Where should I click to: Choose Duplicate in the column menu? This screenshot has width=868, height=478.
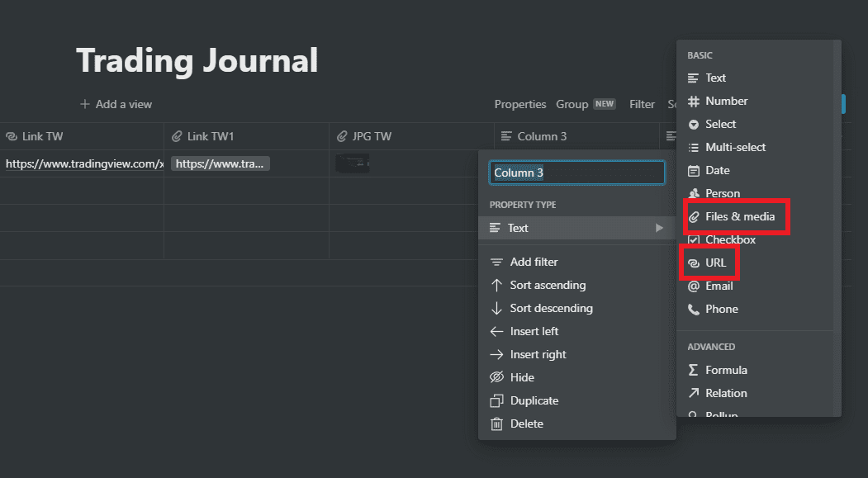576,400
